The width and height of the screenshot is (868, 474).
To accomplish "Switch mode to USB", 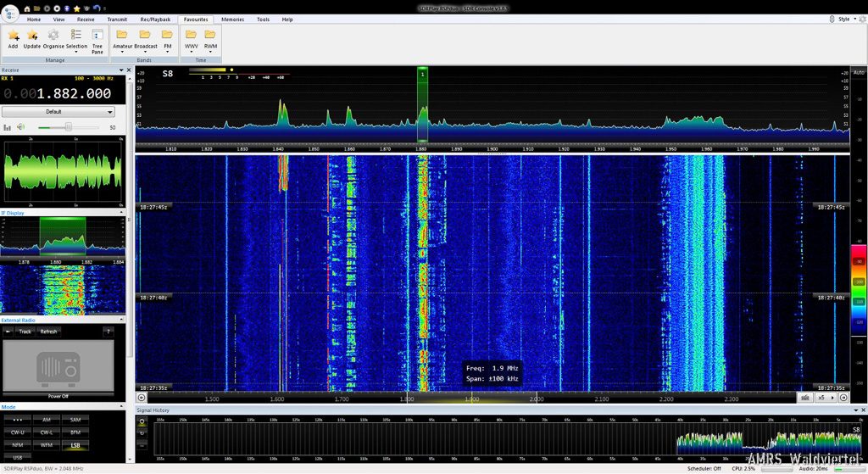I will (x=18, y=457).
